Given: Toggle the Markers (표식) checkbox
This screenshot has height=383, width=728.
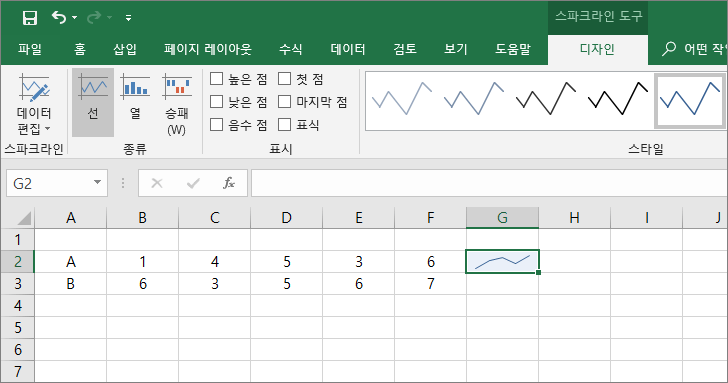Looking at the screenshot, I should click(x=285, y=124).
